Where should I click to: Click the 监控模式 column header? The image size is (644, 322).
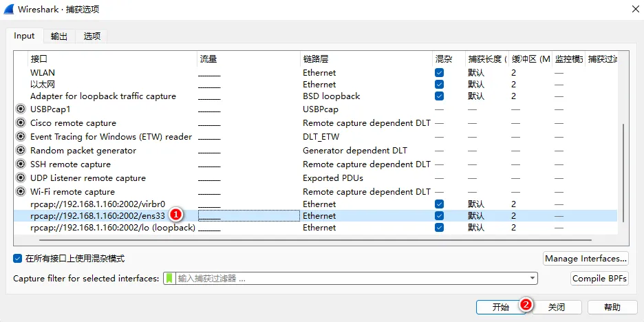tap(568, 59)
